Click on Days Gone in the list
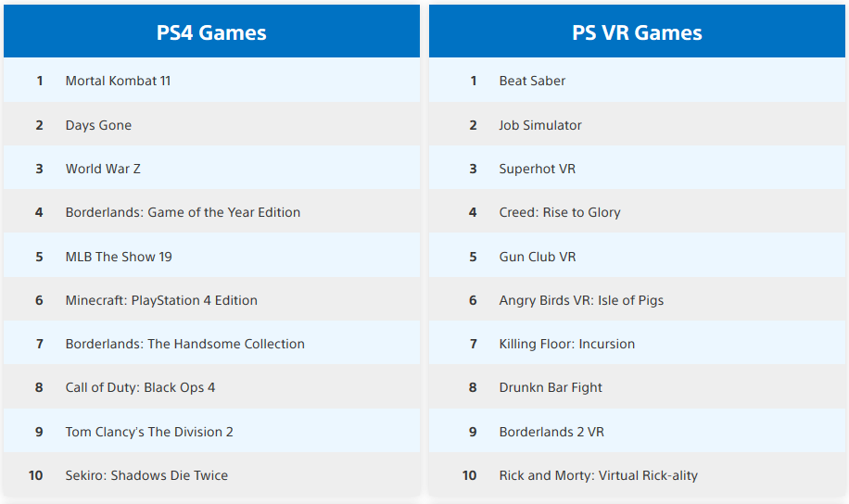 pos(98,125)
